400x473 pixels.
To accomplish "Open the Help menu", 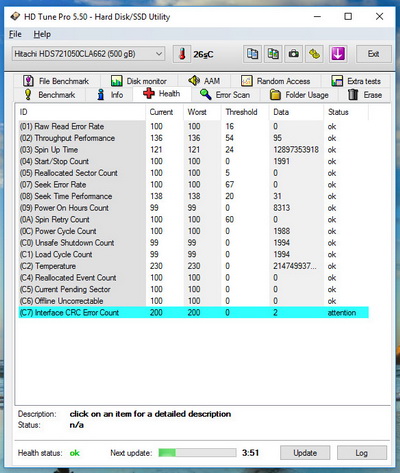I will [42, 34].
